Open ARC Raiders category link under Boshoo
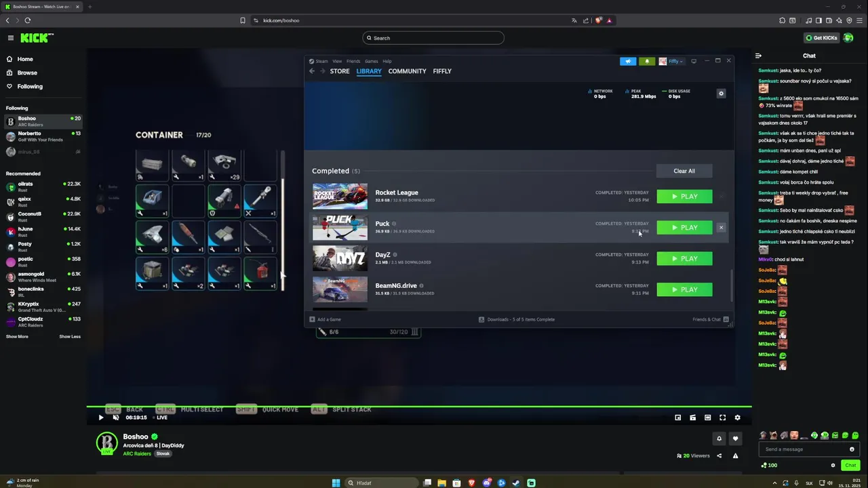 tap(138, 453)
